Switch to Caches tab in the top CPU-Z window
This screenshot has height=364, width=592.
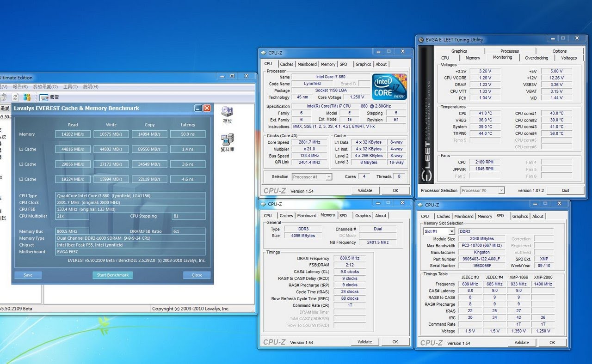point(287,64)
